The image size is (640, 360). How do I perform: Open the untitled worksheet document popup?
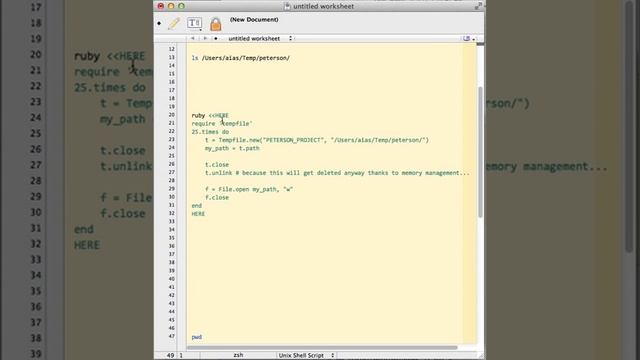pyautogui.click(x=260, y=38)
